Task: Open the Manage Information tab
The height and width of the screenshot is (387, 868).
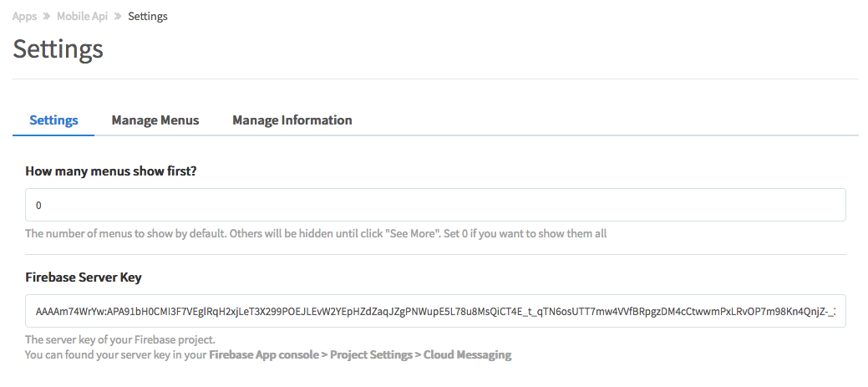Action: click(292, 120)
